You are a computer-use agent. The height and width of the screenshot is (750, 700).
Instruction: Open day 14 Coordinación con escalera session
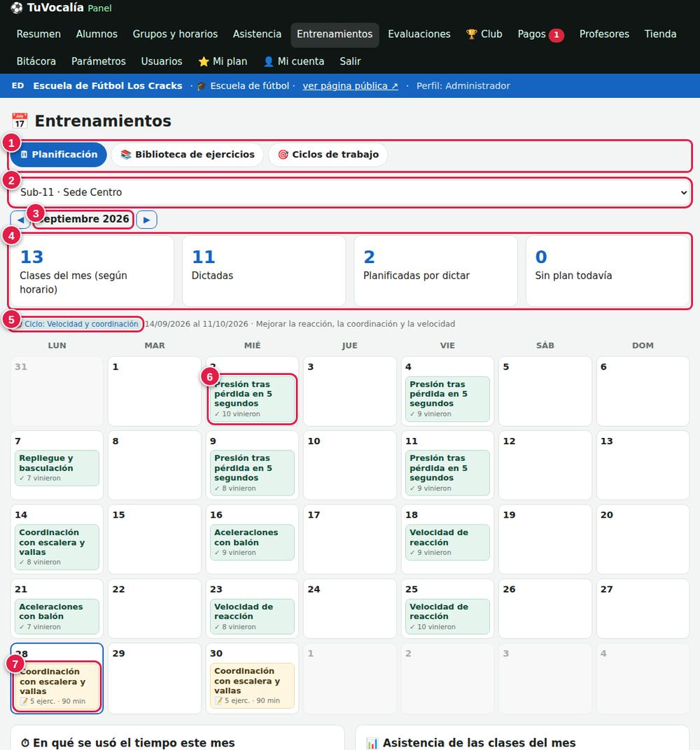click(x=57, y=547)
